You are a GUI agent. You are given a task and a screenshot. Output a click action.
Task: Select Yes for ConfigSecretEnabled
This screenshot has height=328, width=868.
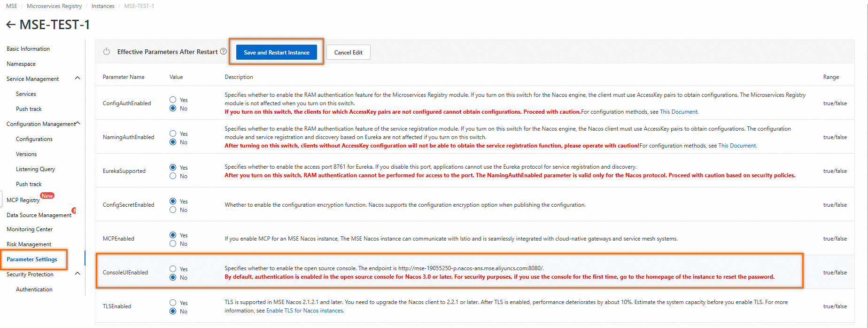click(x=173, y=201)
